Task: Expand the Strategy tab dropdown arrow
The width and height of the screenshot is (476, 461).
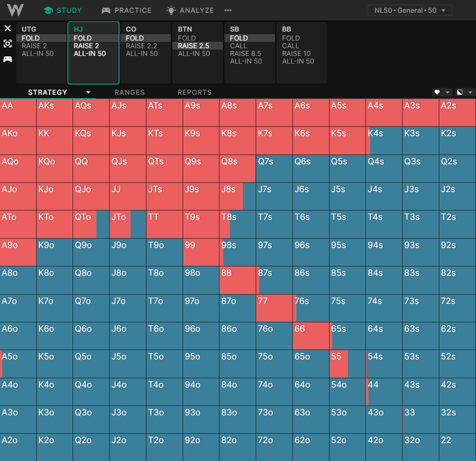Action: 88,92
